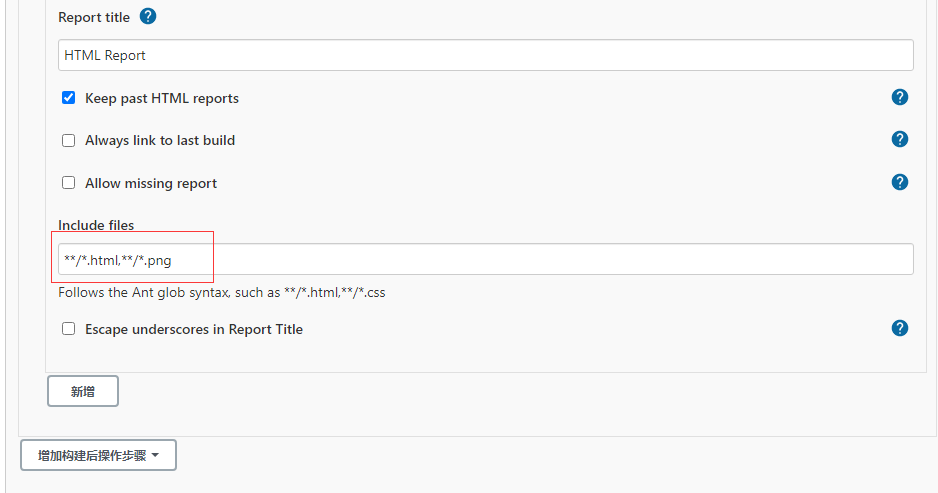938x493 pixels.
Task: View help for Allow missing report option
Action: [899, 182]
